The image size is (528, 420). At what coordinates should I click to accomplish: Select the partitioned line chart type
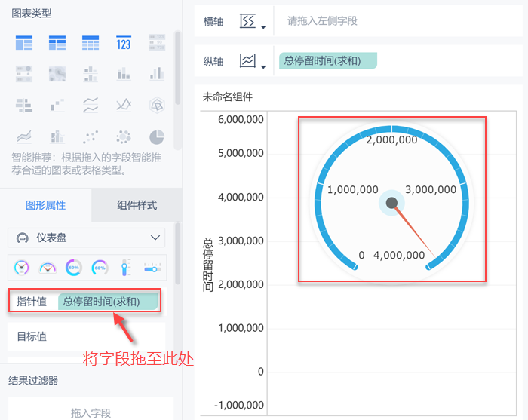coord(91,105)
